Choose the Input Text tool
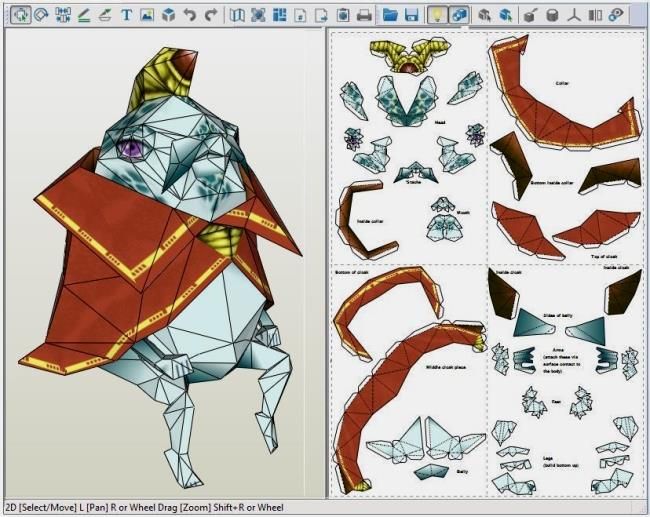Image resolution: width=650 pixels, height=517 pixels. (x=126, y=15)
